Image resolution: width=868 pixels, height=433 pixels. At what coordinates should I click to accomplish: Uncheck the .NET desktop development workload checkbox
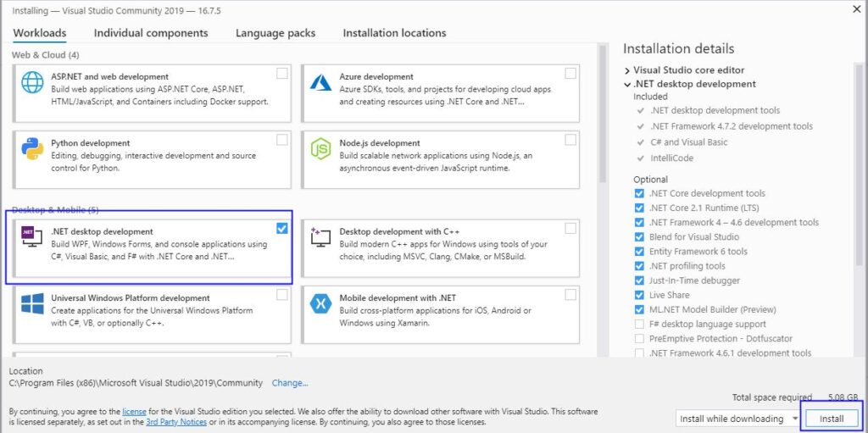coord(281,228)
